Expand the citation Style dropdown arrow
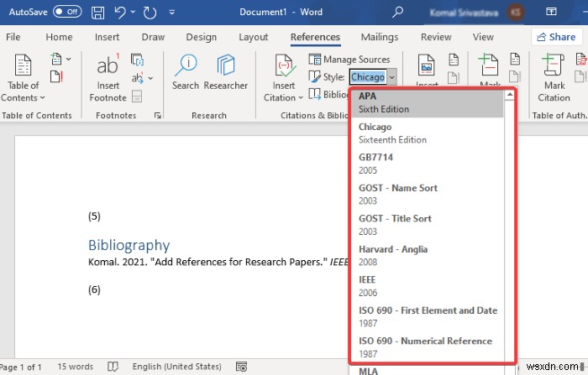588x375 pixels. pos(393,77)
